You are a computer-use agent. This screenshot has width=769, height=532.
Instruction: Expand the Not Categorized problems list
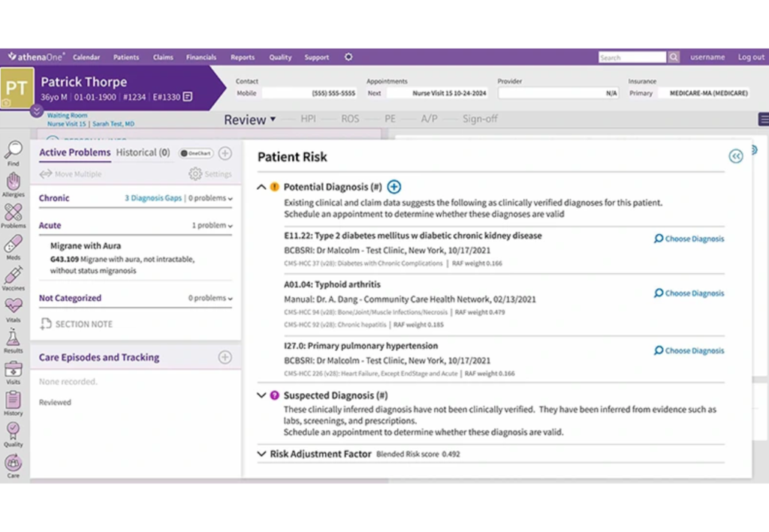click(x=230, y=299)
